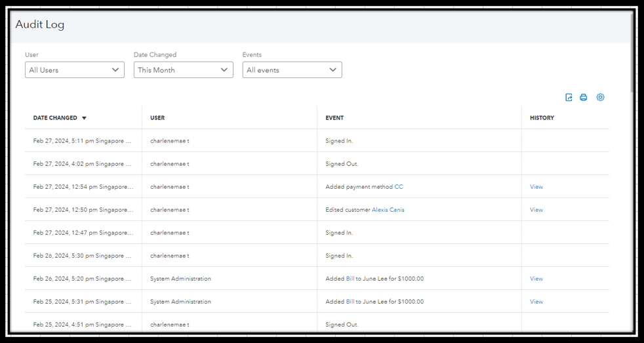The width and height of the screenshot is (644, 343).
Task: Print the audit log using printer icon
Action: pos(583,97)
